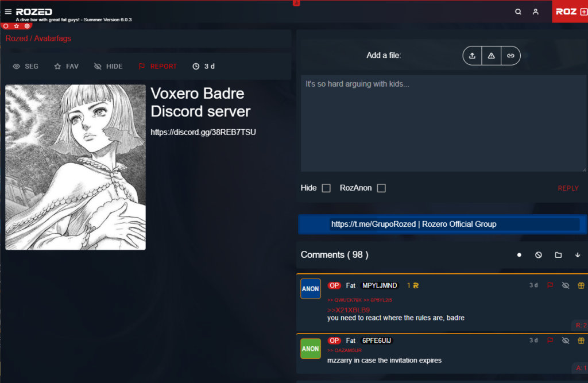Click the red ROZ create post button

[x=570, y=11]
